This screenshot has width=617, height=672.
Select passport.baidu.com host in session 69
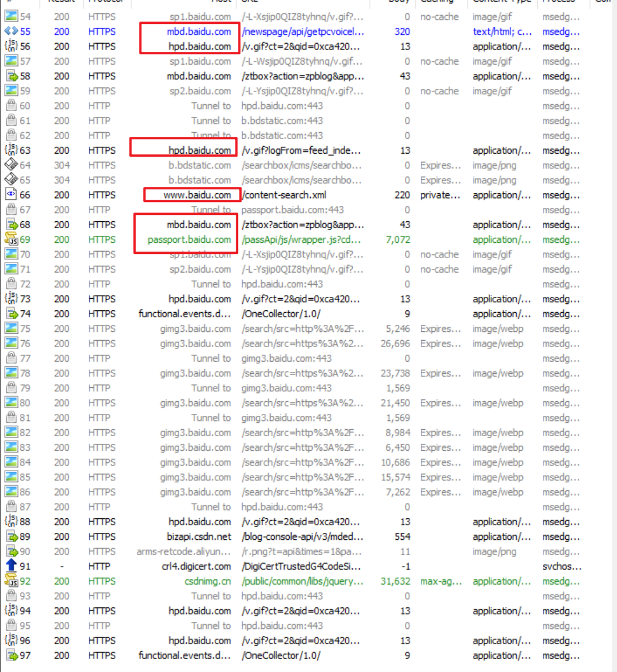[189, 239]
